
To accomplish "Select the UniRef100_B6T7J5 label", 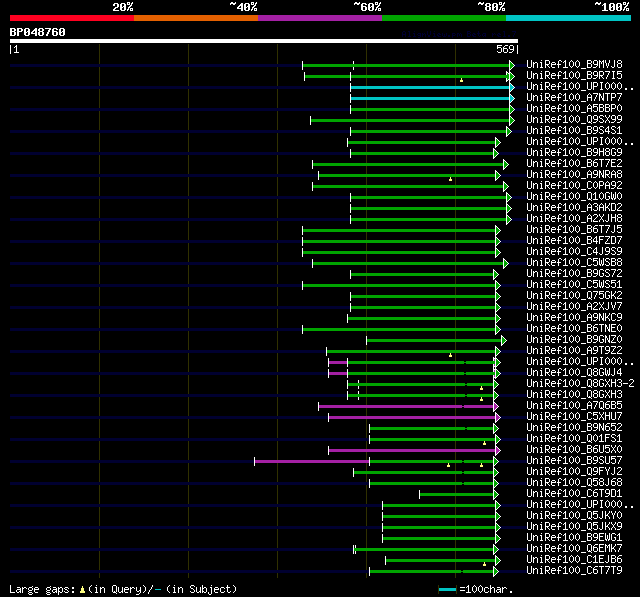I will coord(574,230).
